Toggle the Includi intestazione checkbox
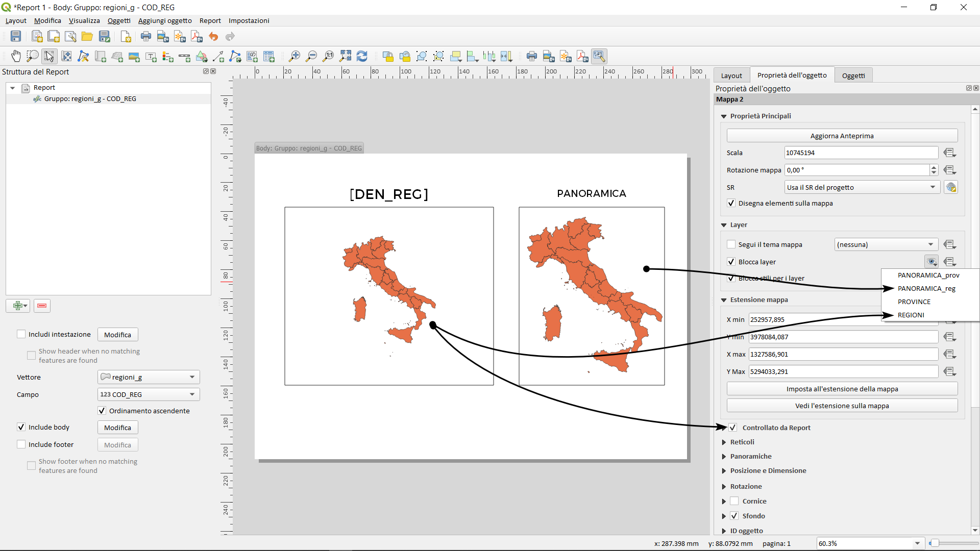 click(21, 334)
